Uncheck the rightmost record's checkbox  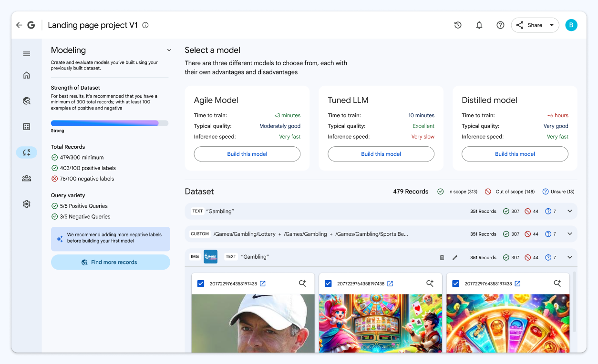455,283
